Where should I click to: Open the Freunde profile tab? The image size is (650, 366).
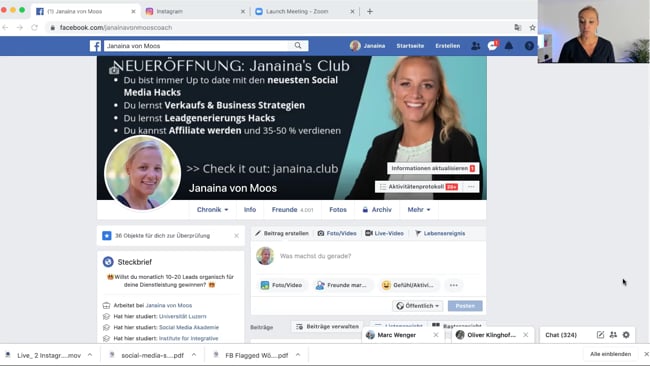point(292,210)
